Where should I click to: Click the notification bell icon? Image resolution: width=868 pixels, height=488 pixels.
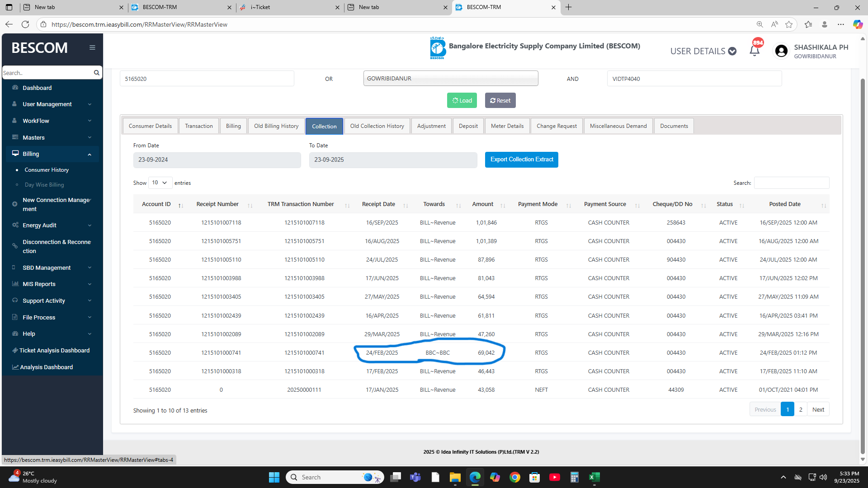tap(754, 51)
